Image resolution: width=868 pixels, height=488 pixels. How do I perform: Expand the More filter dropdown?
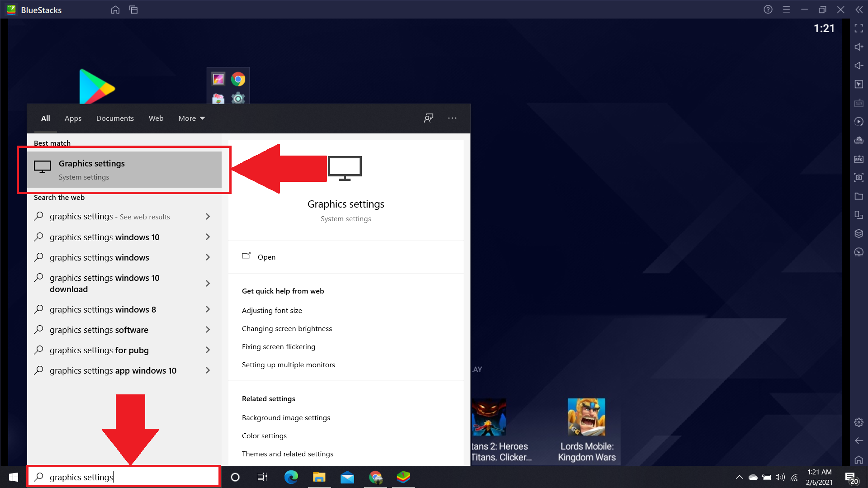pyautogui.click(x=192, y=118)
